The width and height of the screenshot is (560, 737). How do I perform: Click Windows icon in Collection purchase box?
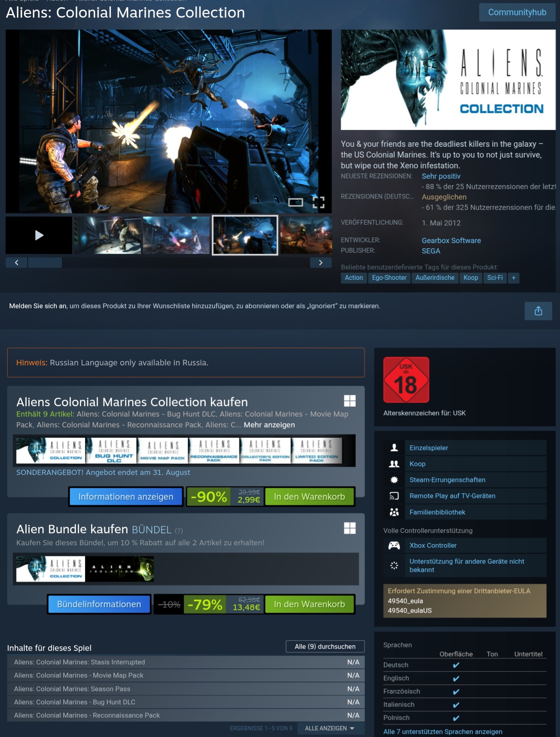click(x=350, y=401)
